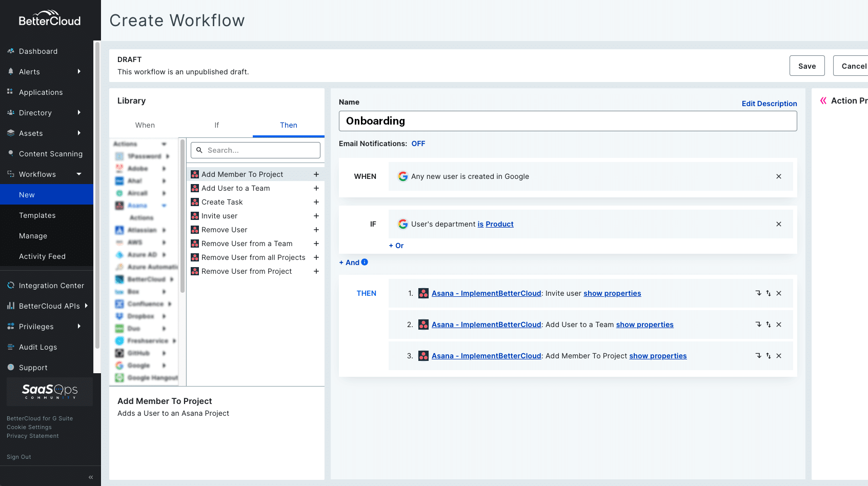
Task: Click the Save button
Action: pos(807,66)
